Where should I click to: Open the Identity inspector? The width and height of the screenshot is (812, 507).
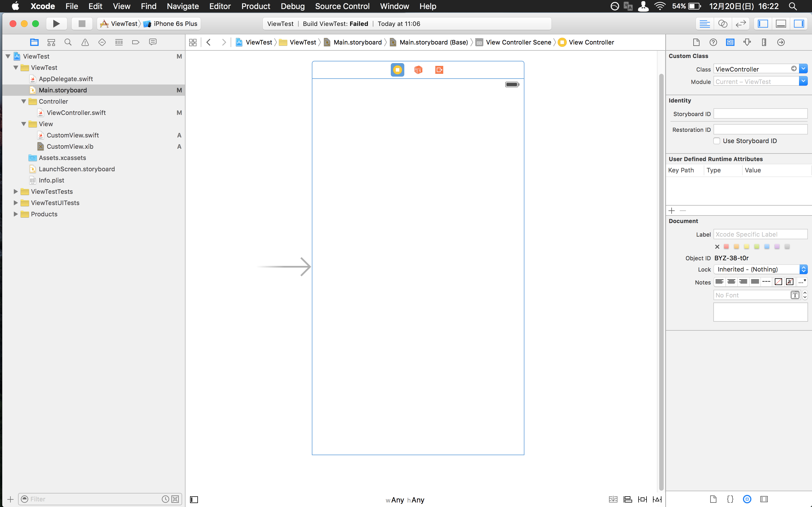[731, 42]
